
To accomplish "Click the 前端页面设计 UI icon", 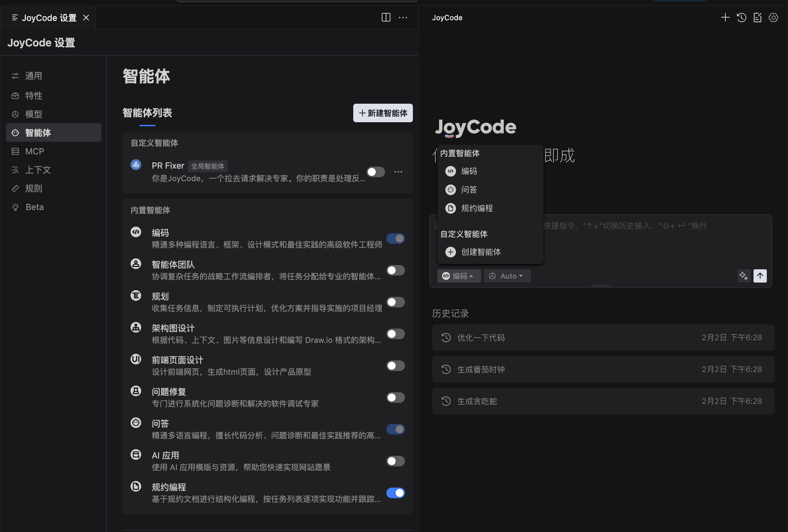I will click(136, 359).
